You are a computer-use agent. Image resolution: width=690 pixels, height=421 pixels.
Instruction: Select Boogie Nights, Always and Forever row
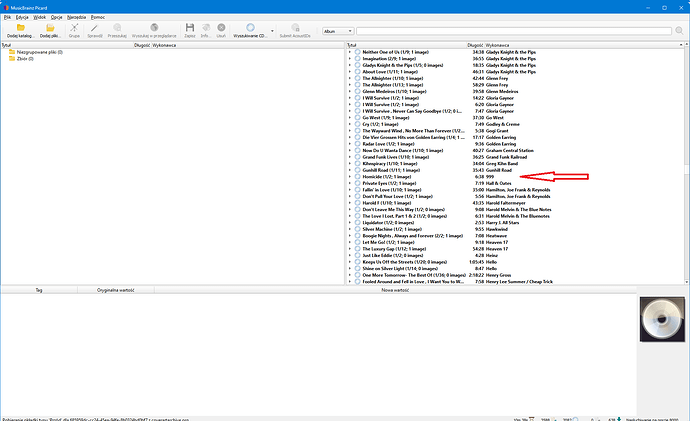[517, 236]
